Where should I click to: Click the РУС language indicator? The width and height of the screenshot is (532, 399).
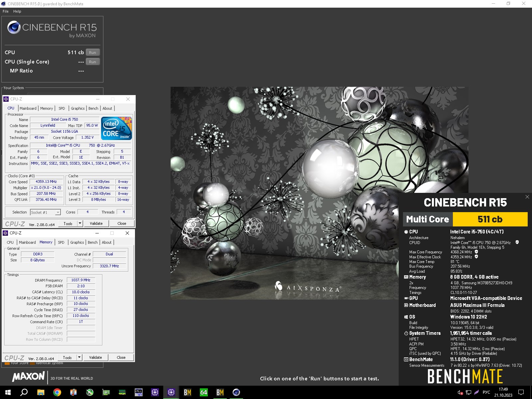486,392
